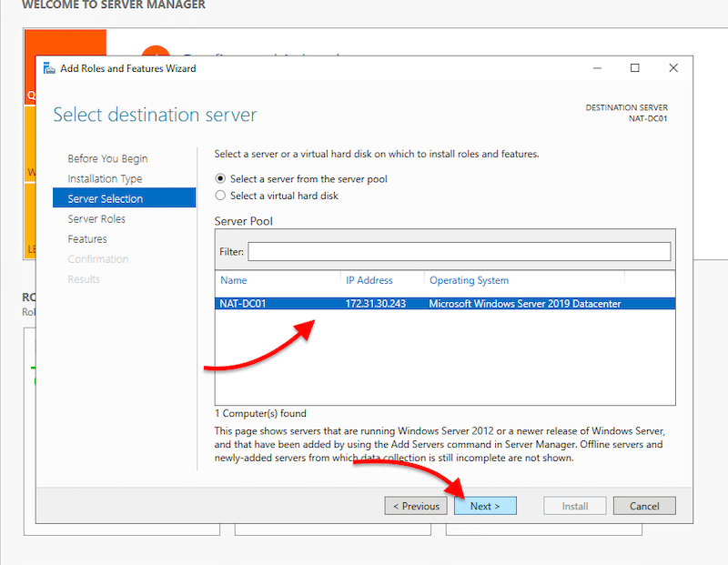
Task: Select NAT-DC01 server name cell
Action: tap(243, 304)
